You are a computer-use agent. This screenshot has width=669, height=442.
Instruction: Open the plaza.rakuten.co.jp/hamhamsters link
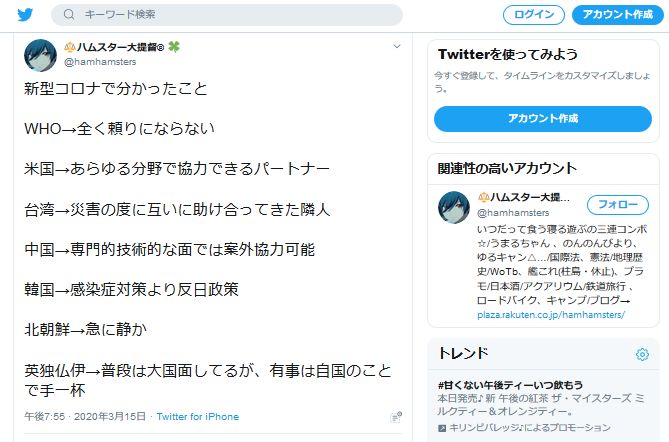click(551, 315)
